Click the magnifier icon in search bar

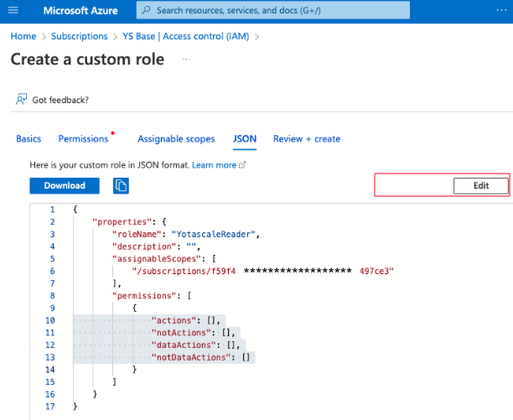tap(146, 11)
